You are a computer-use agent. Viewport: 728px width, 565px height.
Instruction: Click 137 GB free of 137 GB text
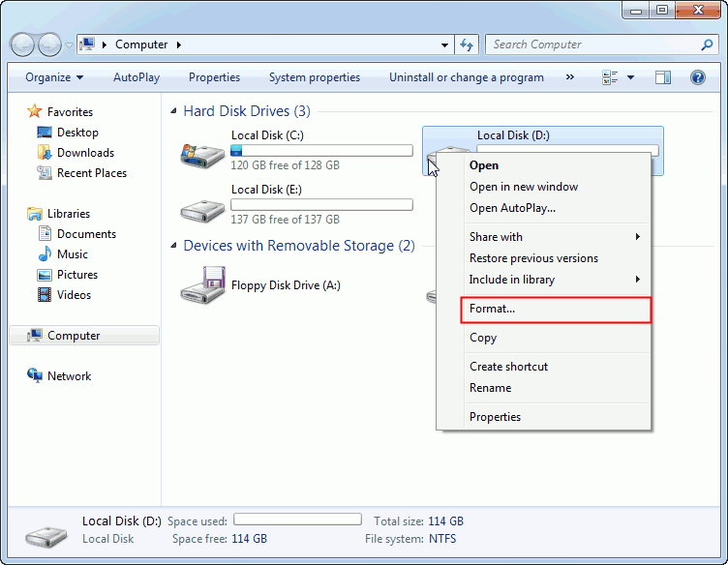coord(285,220)
